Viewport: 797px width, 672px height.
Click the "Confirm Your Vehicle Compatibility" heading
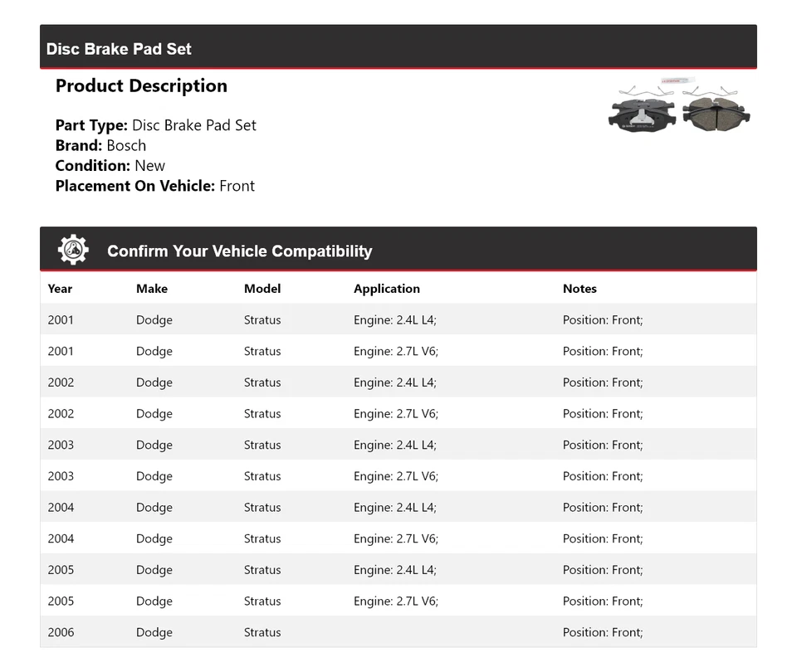pos(239,251)
